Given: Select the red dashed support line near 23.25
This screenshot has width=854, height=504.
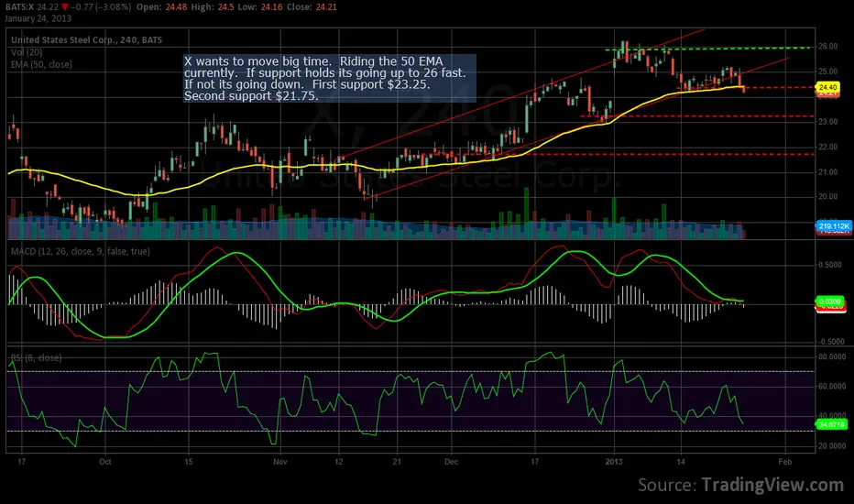Looking at the screenshot, I should (x=697, y=116).
